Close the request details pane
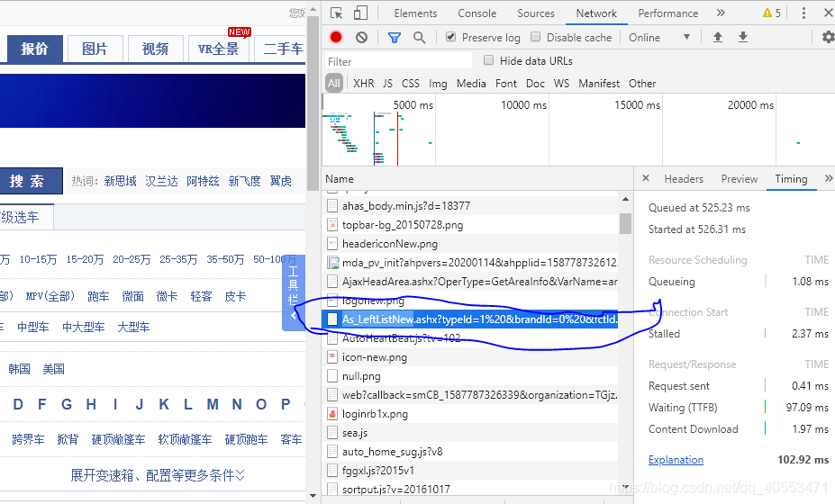This screenshot has width=835, height=504. (646, 178)
